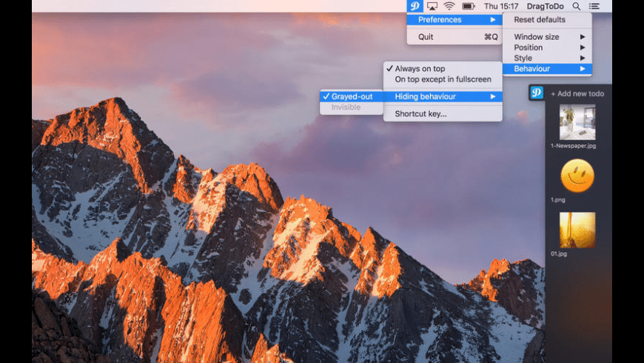Viewport: 644px width, 363px height.
Task: Select the 01.jpg thumbnail
Action: [577, 230]
